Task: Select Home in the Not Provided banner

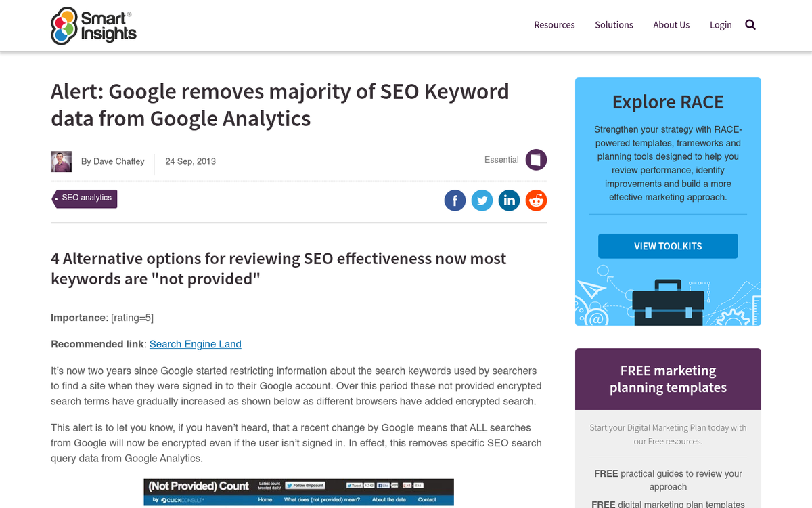Action: pos(265,499)
